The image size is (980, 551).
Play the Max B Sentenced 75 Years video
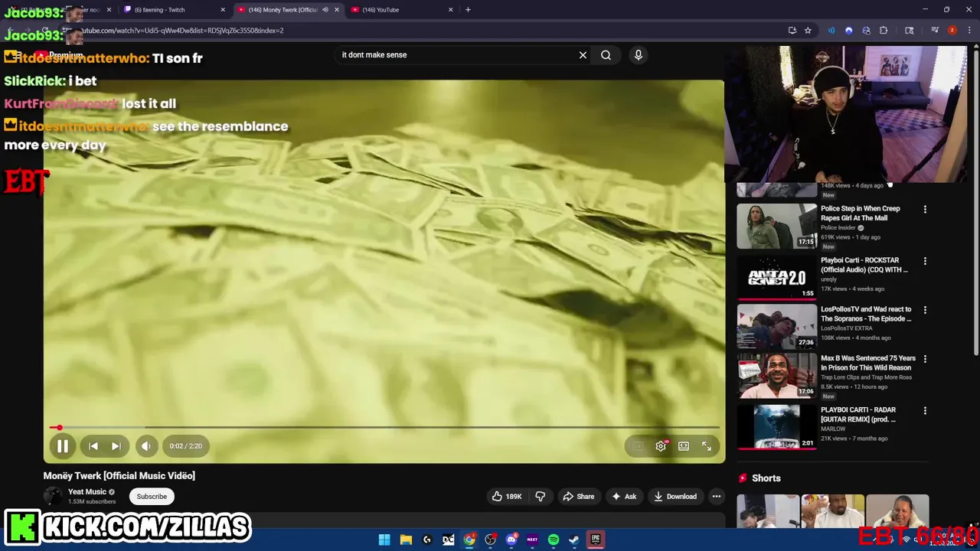(868, 363)
